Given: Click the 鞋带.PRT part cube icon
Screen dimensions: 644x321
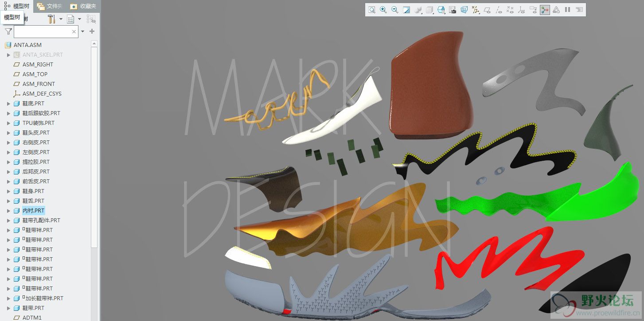Looking at the screenshot, I should (x=17, y=308).
